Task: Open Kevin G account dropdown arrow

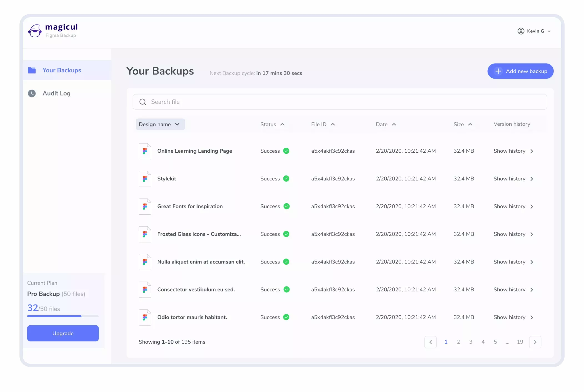Action: [x=549, y=31]
